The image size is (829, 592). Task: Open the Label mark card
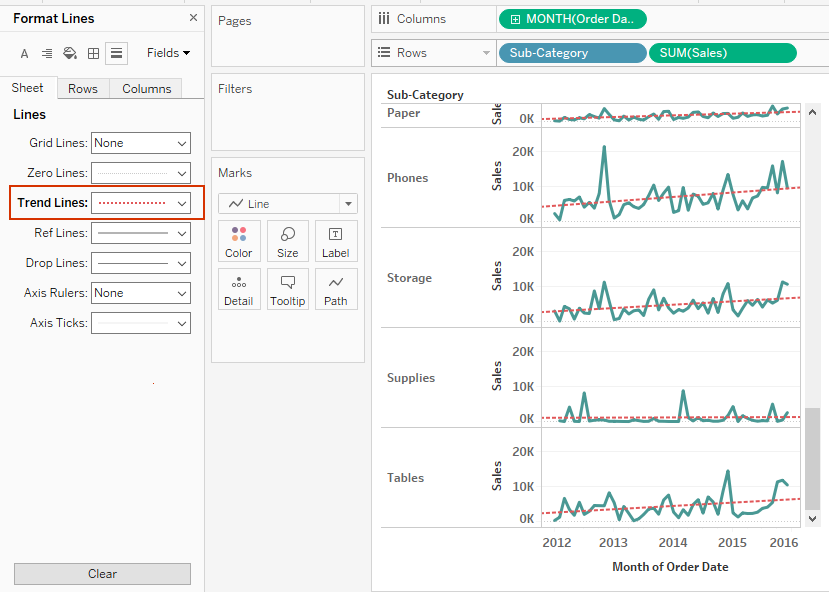click(336, 240)
